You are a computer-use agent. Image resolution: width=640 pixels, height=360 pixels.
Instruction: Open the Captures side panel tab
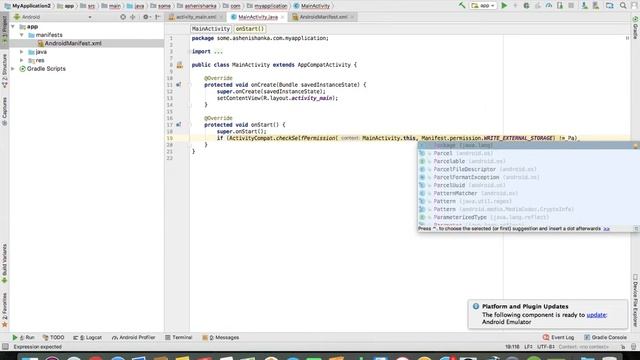click(4, 111)
